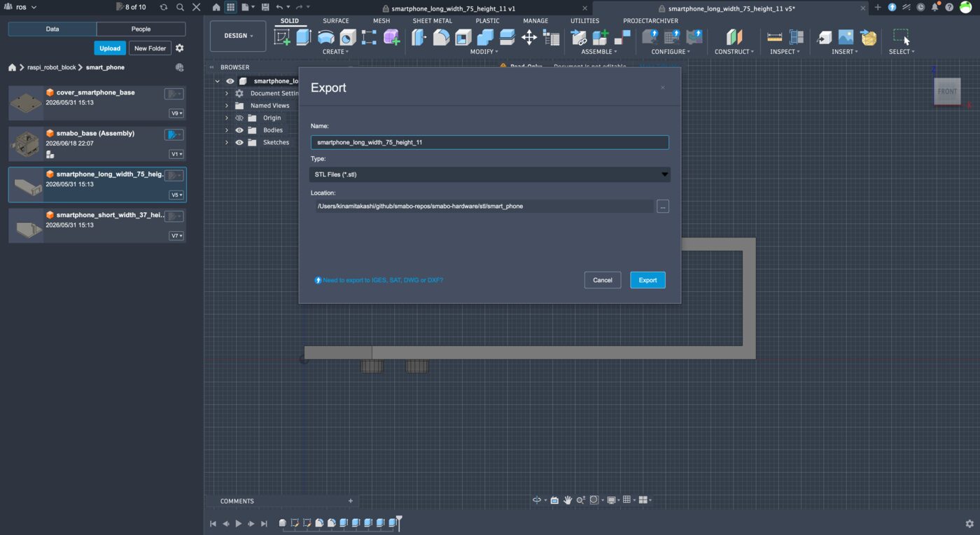Image resolution: width=980 pixels, height=535 pixels.
Task: Open the UTILITIES tab
Action: [584, 21]
